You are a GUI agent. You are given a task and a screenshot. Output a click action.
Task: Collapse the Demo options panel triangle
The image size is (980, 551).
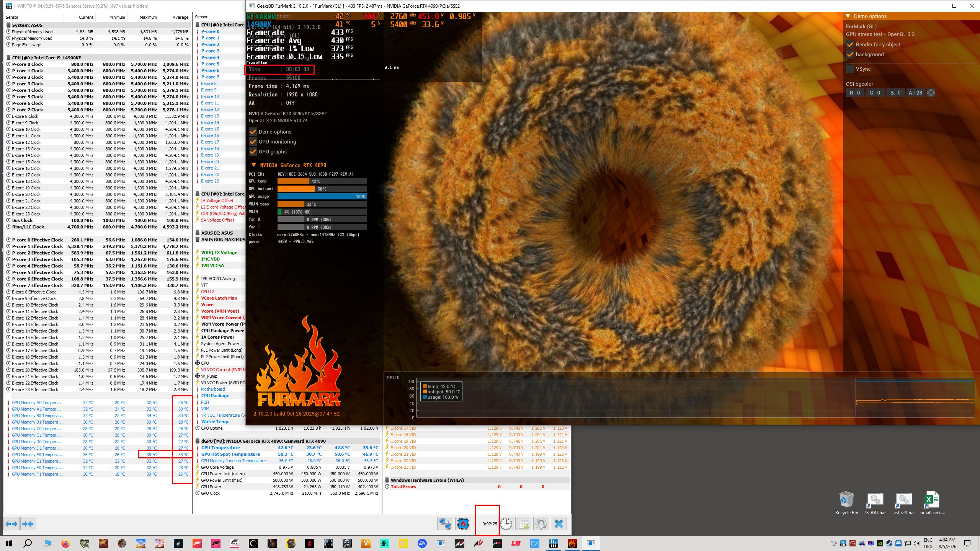coord(848,16)
